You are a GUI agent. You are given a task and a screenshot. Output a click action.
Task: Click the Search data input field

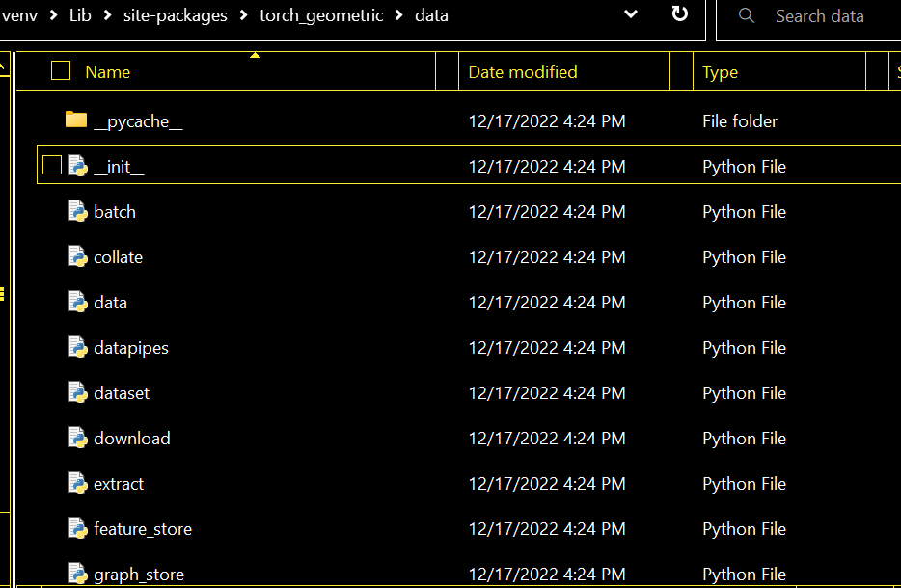tap(830, 16)
